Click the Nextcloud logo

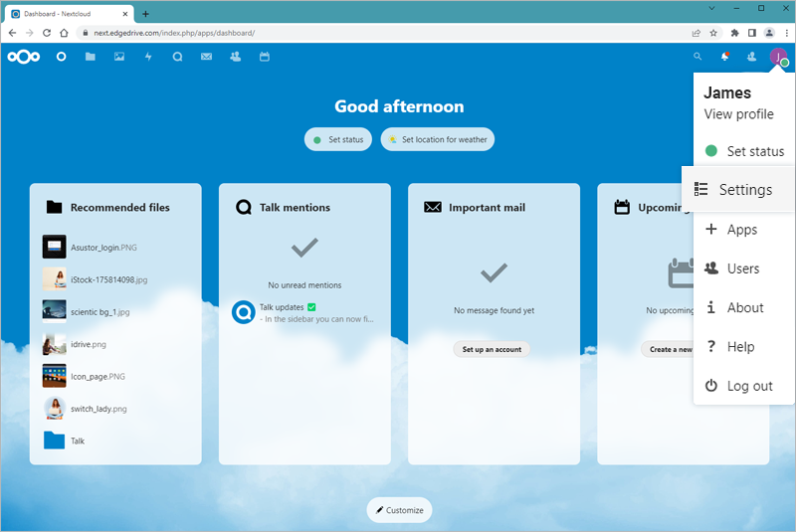coord(23,57)
